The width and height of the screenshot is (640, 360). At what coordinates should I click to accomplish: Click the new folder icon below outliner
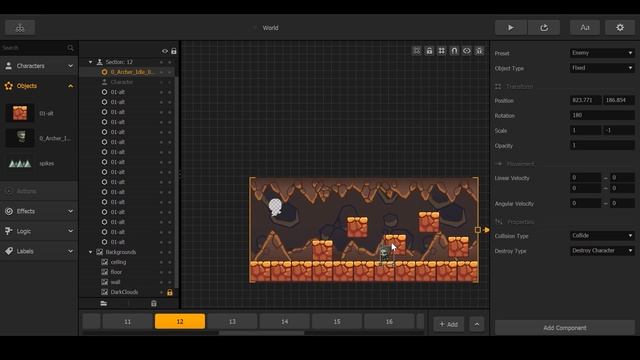pyautogui.click(x=104, y=303)
